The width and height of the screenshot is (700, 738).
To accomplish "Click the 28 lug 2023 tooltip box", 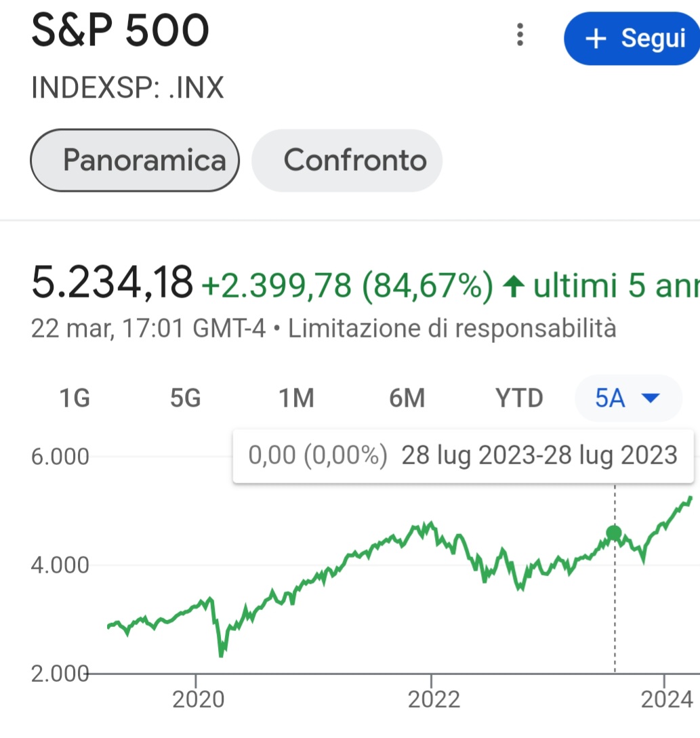I will 463,455.
